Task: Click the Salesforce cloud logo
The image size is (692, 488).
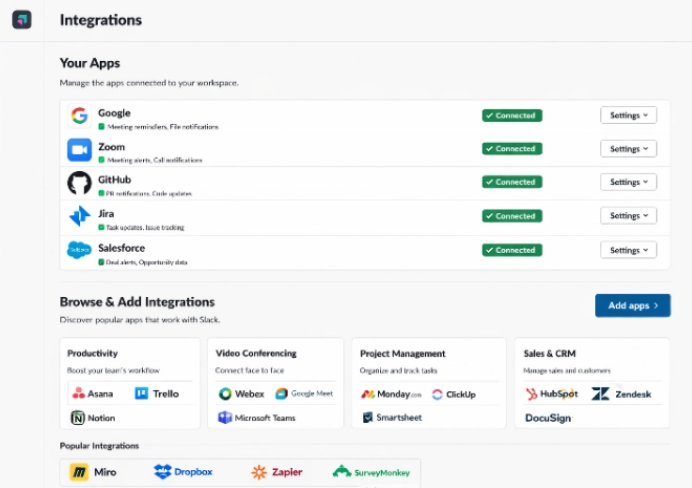Action: pyautogui.click(x=79, y=250)
